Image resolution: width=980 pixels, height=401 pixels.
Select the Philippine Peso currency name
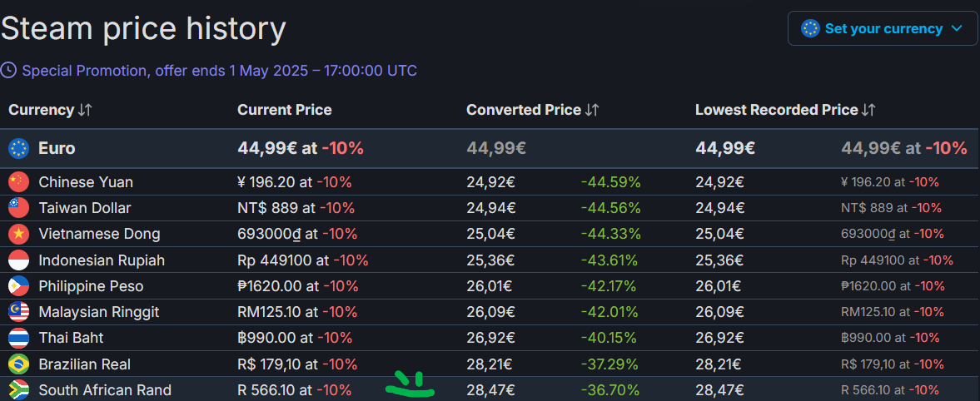[92, 287]
